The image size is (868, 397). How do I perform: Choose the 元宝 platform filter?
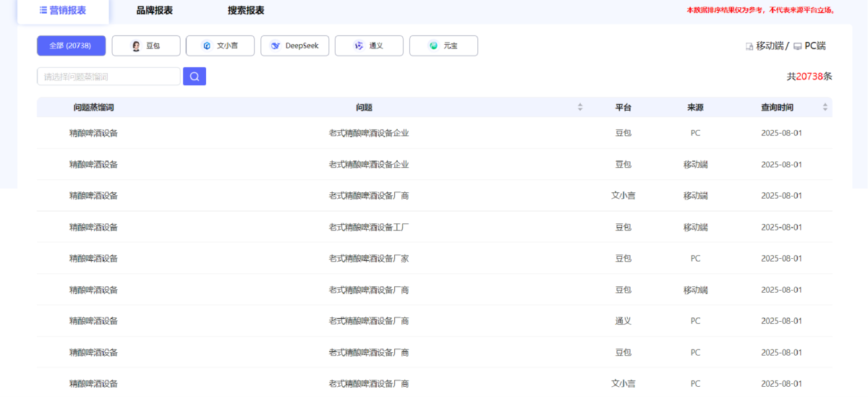coord(443,46)
